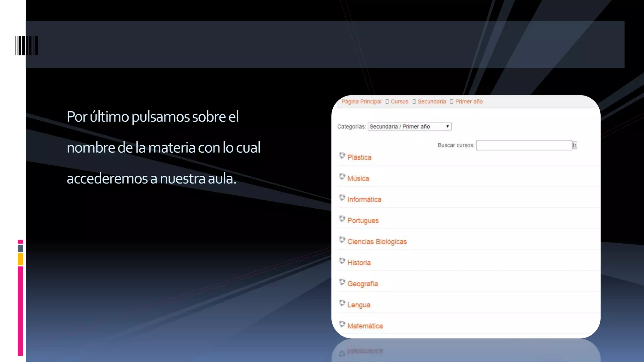Screen dimensions: 644x362
Task: Open the Matemática course
Action: (x=365, y=326)
